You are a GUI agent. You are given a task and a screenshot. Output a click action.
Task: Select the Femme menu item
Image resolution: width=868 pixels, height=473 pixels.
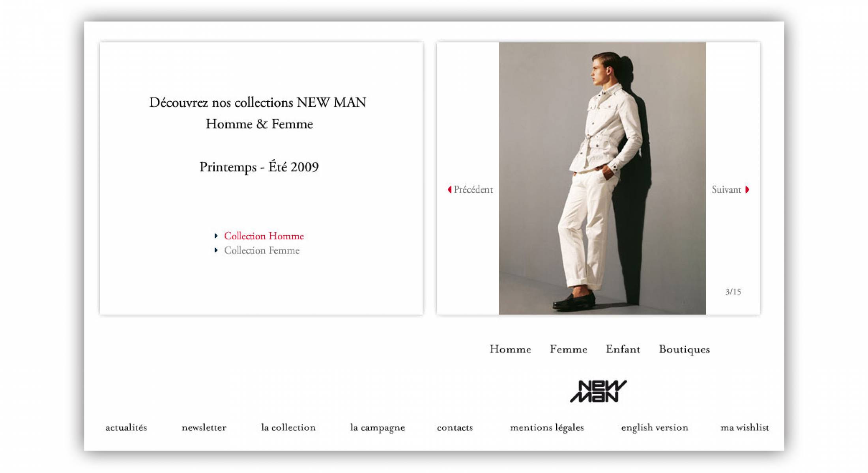(x=569, y=349)
